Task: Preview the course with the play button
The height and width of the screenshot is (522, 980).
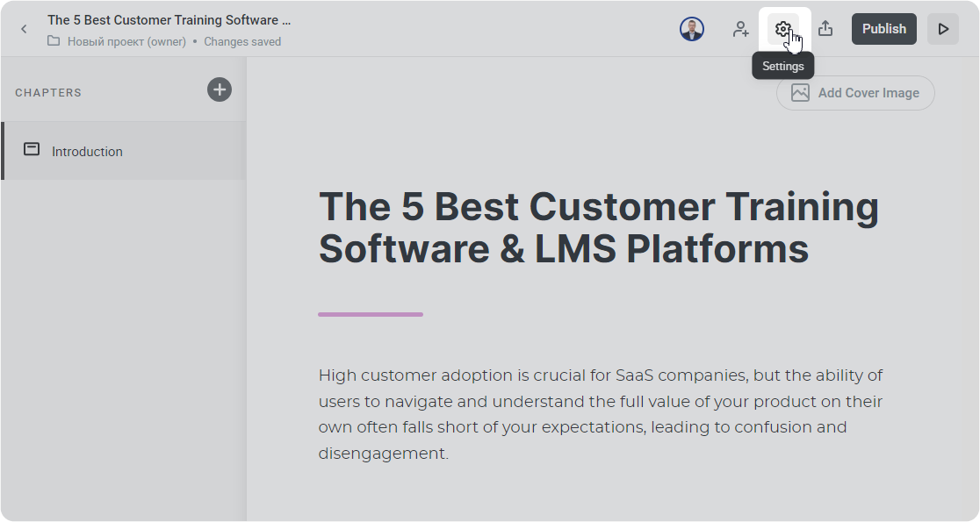Action: pyautogui.click(x=942, y=29)
